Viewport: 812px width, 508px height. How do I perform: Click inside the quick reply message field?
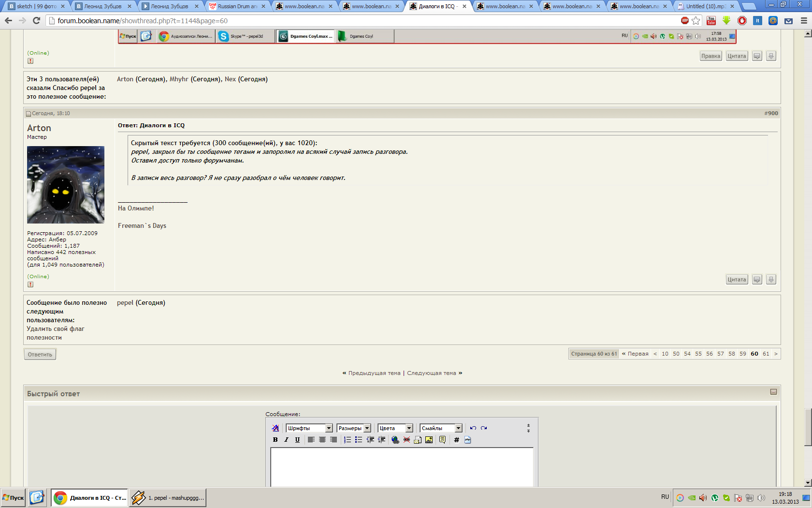402,467
